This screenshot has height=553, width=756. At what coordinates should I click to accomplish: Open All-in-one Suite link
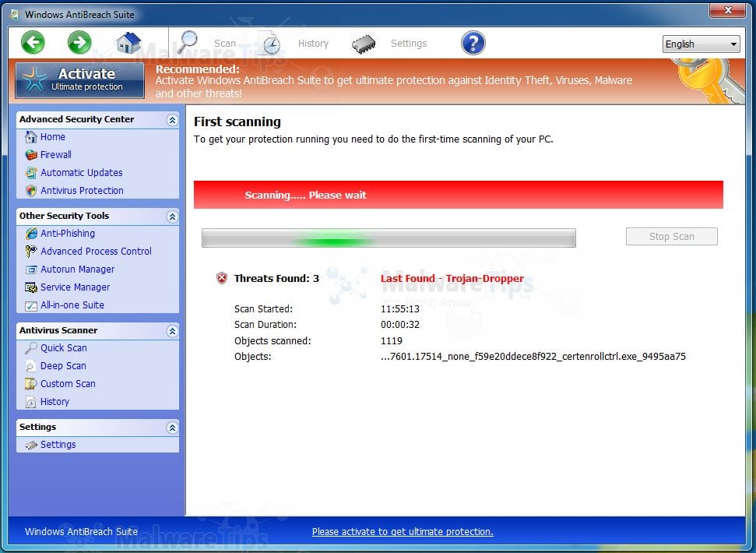pyautogui.click(x=72, y=305)
